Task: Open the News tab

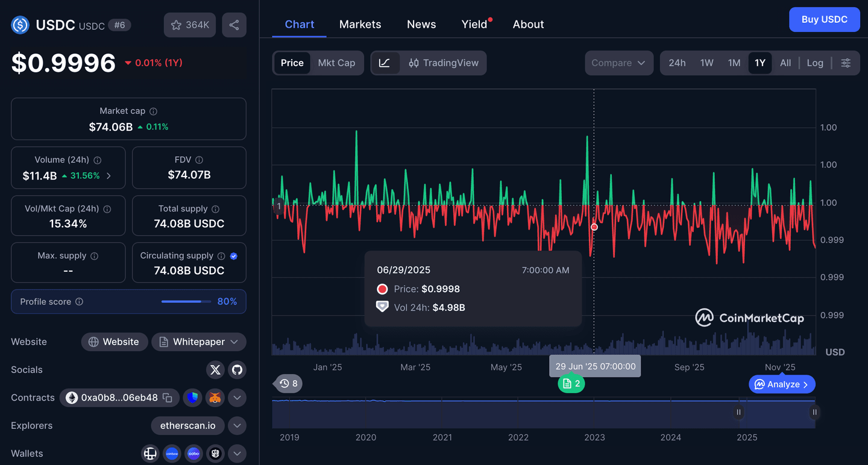Action: pos(421,24)
